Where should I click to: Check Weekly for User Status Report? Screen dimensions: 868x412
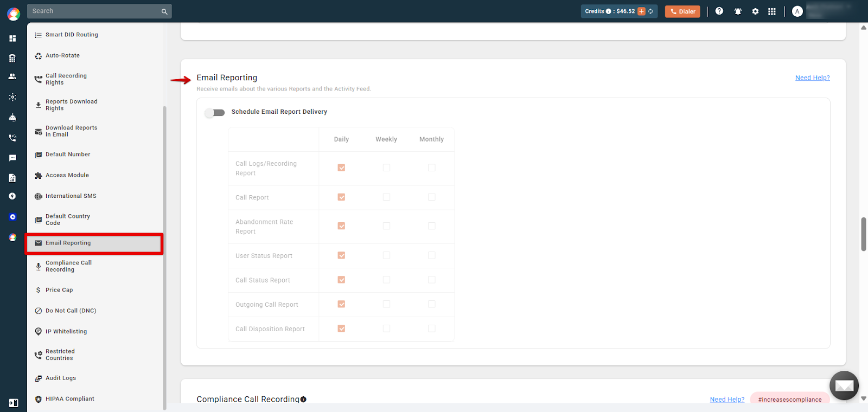tap(386, 255)
